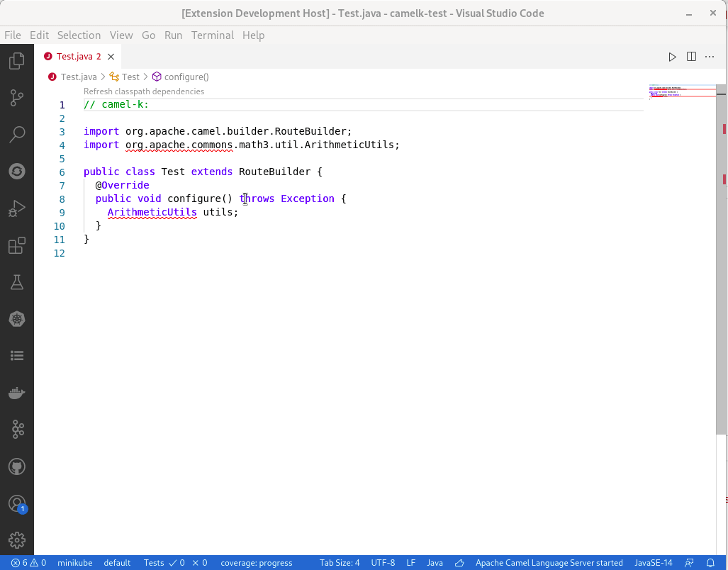The width and height of the screenshot is (728, 570).
Task: Open the Source Control view
Action: pos(17,98)
